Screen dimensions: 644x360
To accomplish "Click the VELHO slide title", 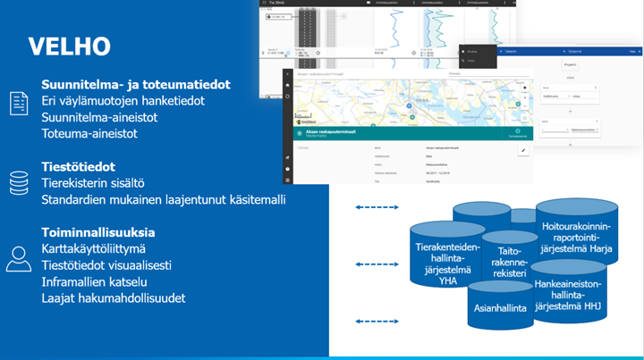I will point(70,46).
